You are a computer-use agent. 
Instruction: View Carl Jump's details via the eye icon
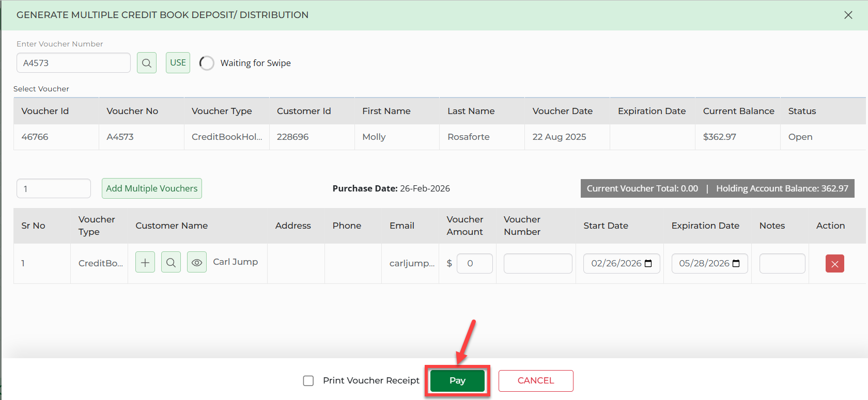[x=197, y=263]
